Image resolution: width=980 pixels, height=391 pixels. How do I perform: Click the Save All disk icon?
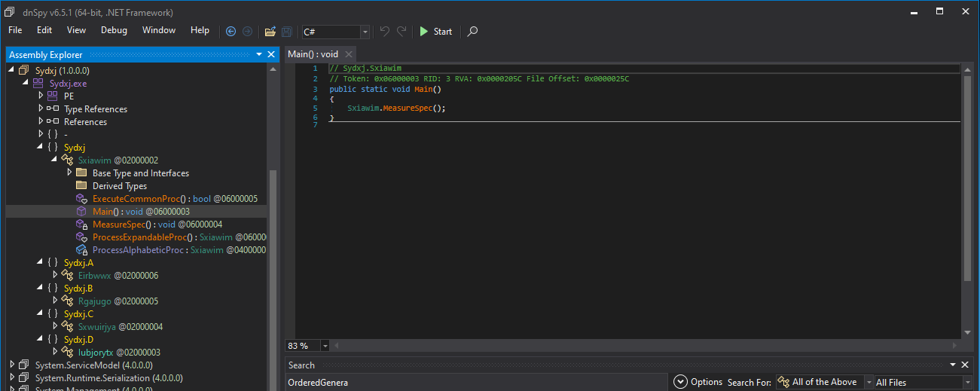point(286,32)
